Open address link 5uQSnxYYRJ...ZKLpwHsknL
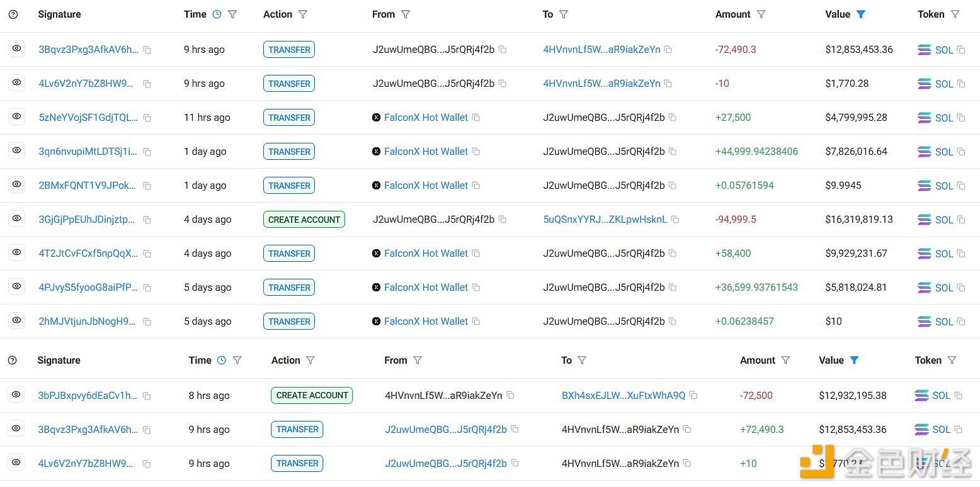The image size is (980, 487). point(605,220)
